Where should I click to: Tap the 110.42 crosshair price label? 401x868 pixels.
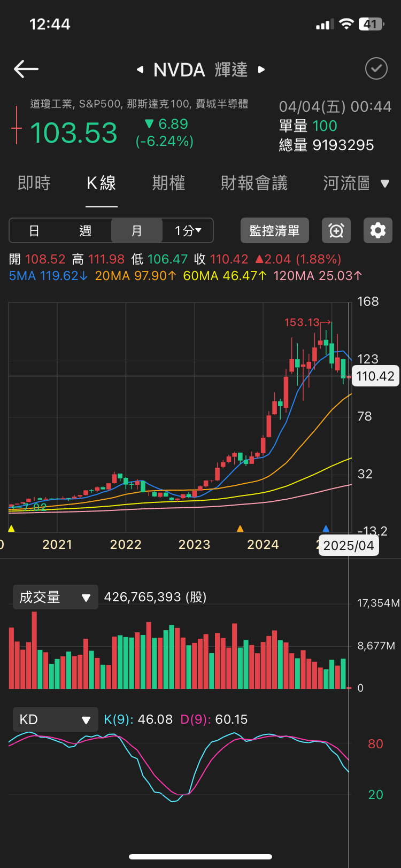[375, 376]
